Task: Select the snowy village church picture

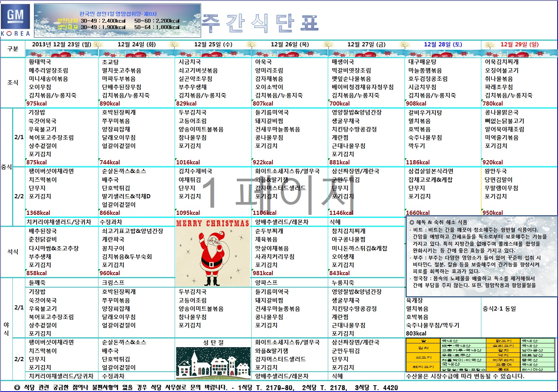Action: click(213, 363)
